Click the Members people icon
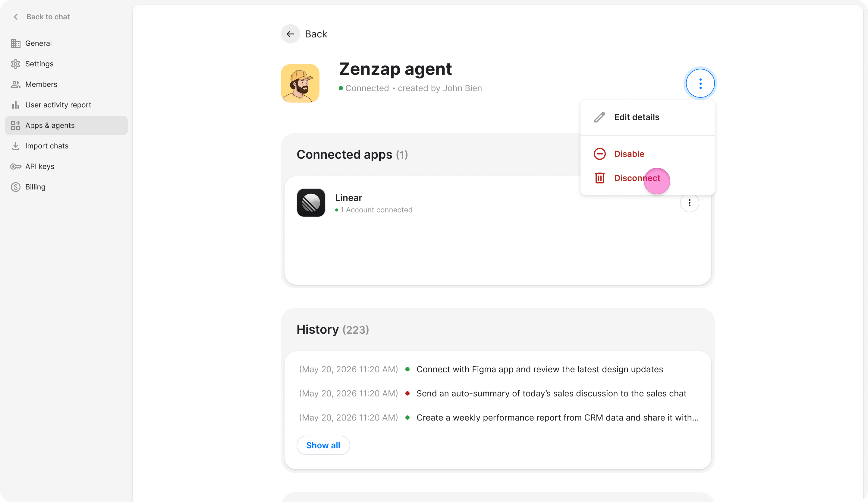 click(x=15, y=84)
